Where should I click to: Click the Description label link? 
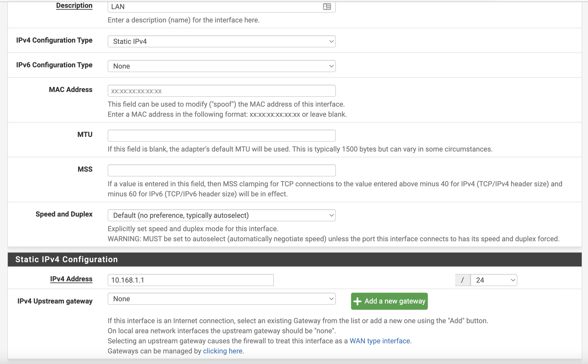click(74, 6)
